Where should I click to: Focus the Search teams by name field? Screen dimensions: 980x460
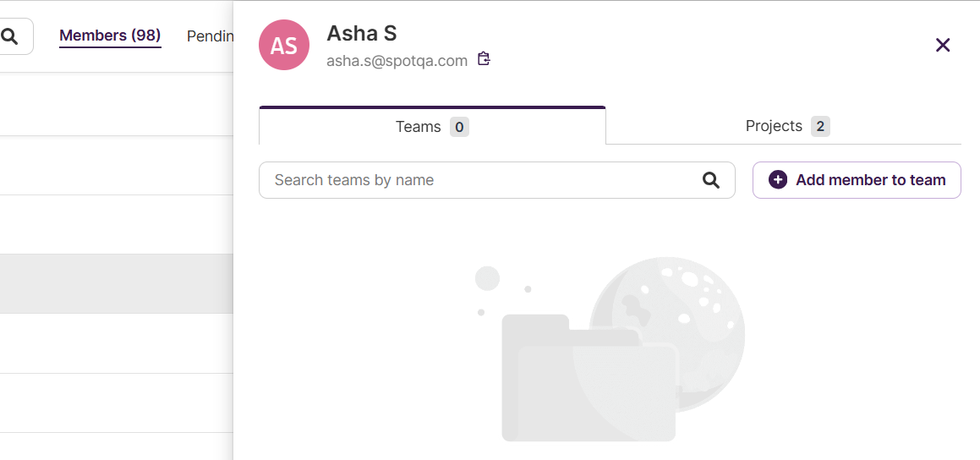point(497,180)
